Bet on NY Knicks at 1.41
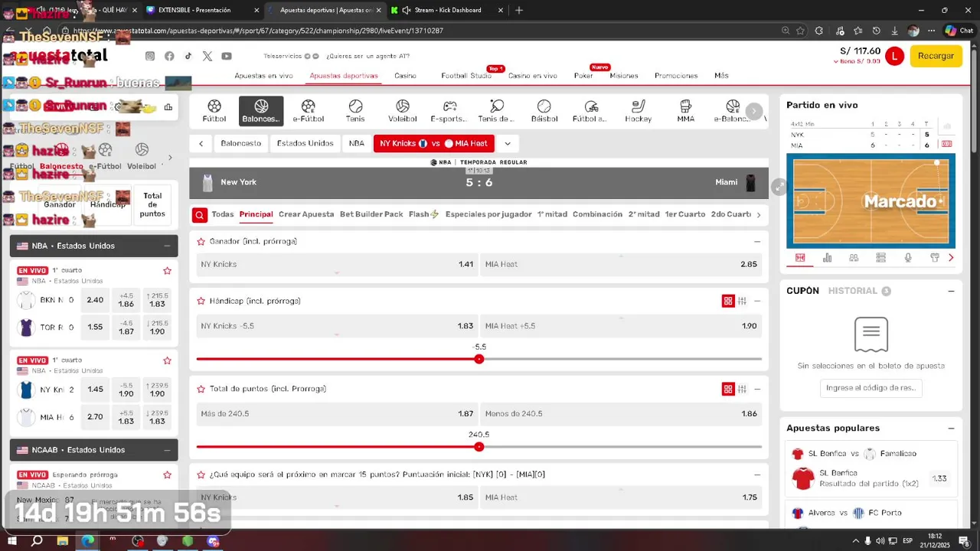The image size is (980, 551). point(337,264)
